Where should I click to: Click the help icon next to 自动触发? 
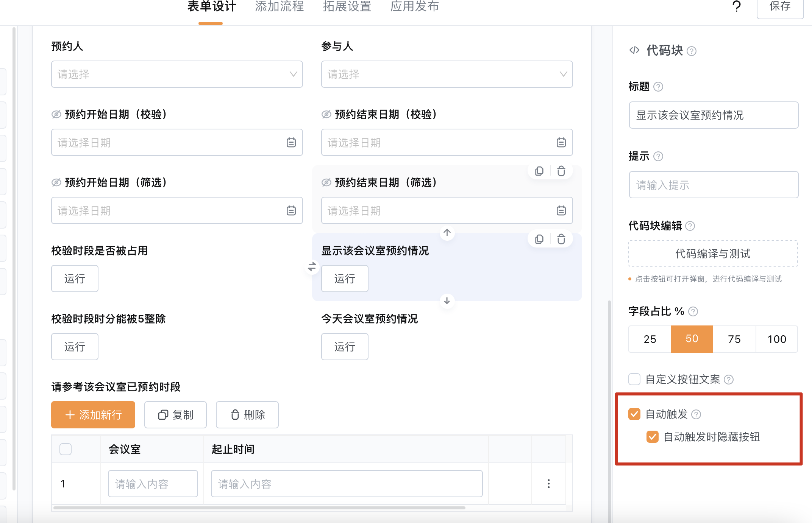tap(696, 414)
